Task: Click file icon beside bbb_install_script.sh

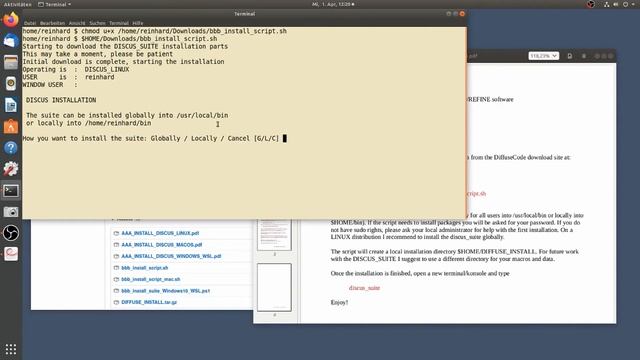Action: click(116, 268)
